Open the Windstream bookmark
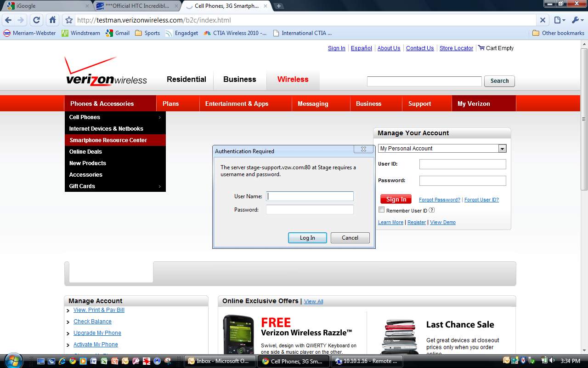Viewport: 588px width, 368px height. coord(81,33)
